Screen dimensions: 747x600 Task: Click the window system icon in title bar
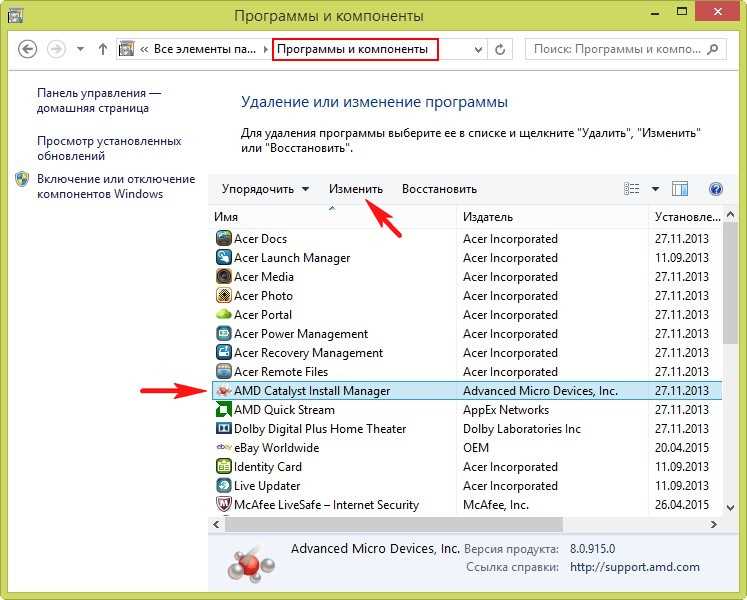click(x=15, y=15)
